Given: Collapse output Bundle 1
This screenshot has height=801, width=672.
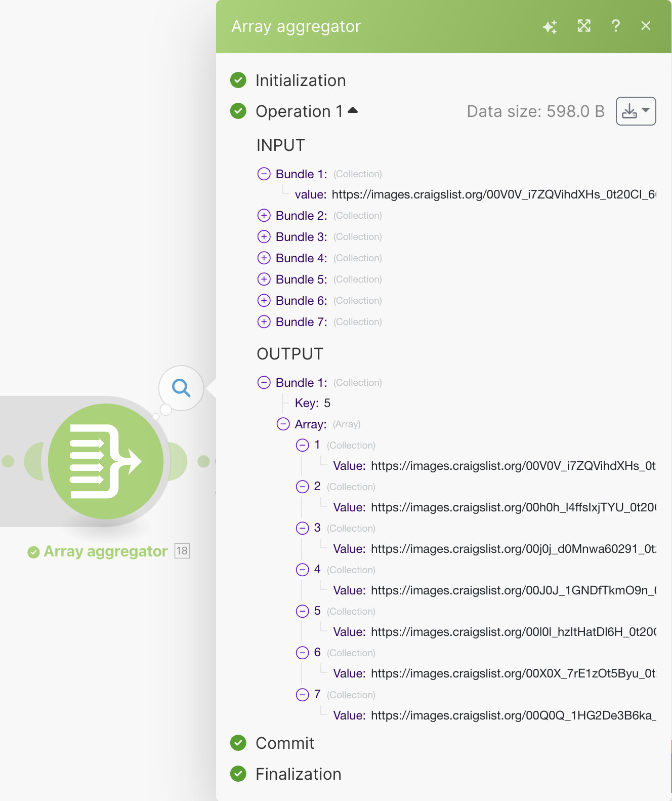Looking at the screenshot, I should [x=264, y=383].
